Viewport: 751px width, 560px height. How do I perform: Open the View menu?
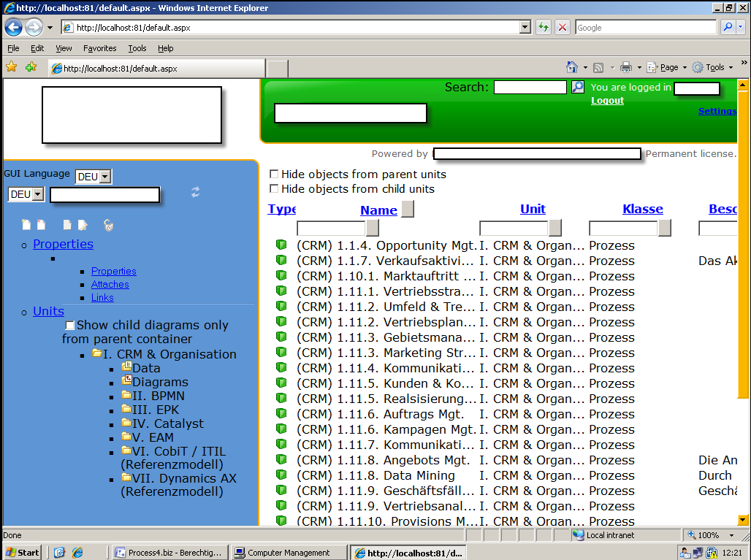[x=64, y=48]
